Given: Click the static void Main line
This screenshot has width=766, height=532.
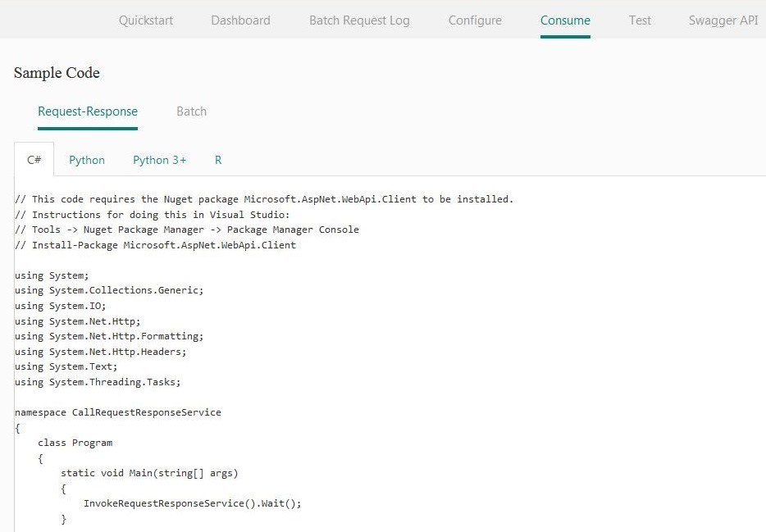Looking at the screenshot, I should pos(149,473).
